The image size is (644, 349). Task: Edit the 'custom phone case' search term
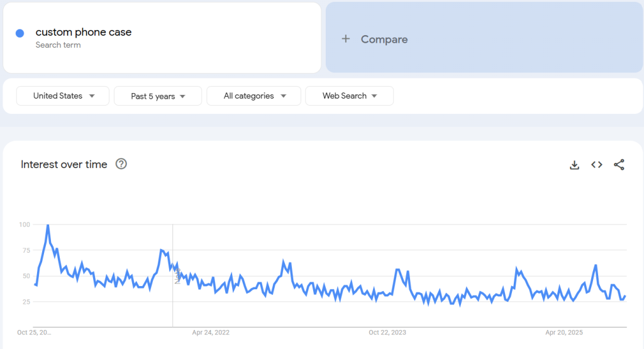[84, 32]
